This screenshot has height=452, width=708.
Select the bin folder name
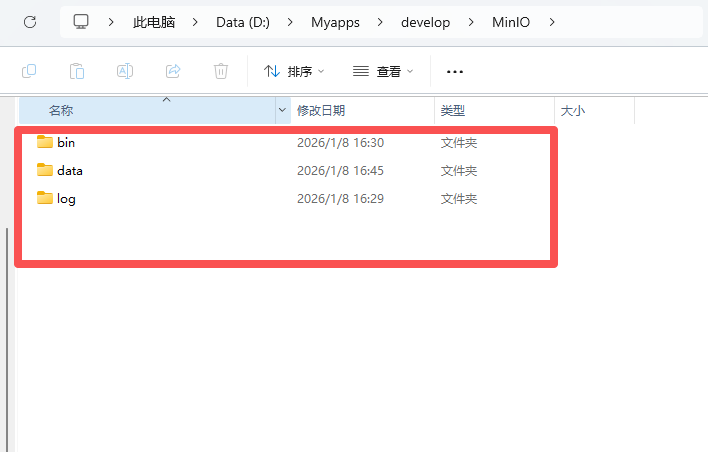pyautogui.click(x=66, y=142)
